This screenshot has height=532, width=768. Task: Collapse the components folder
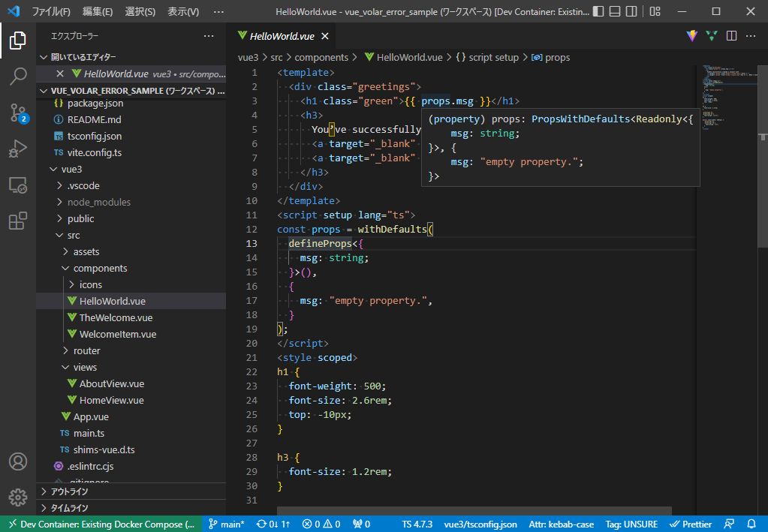[131, 268]
